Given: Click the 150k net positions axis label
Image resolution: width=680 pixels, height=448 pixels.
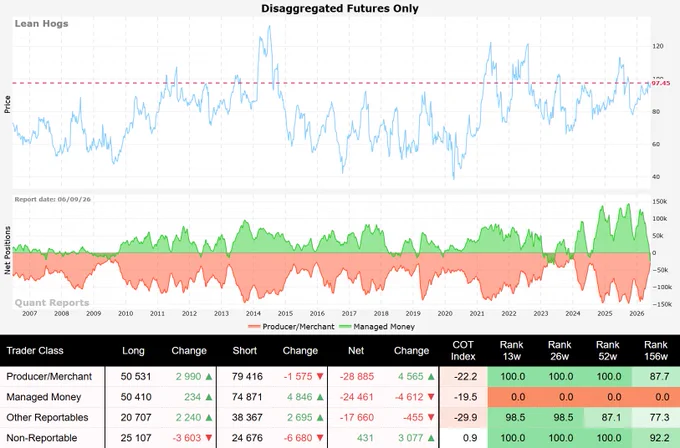Looking at the screenshot, I should (x=659, y=202).
